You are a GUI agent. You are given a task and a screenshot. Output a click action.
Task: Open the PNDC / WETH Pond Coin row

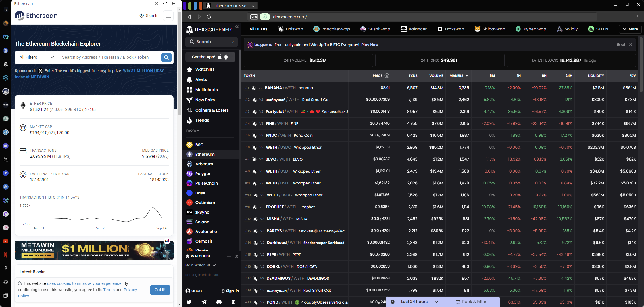440,135
